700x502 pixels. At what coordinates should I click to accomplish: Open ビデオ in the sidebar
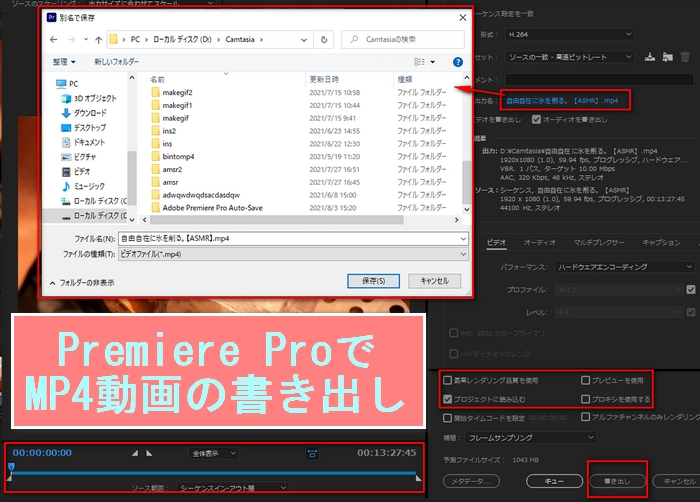(76, 172)
